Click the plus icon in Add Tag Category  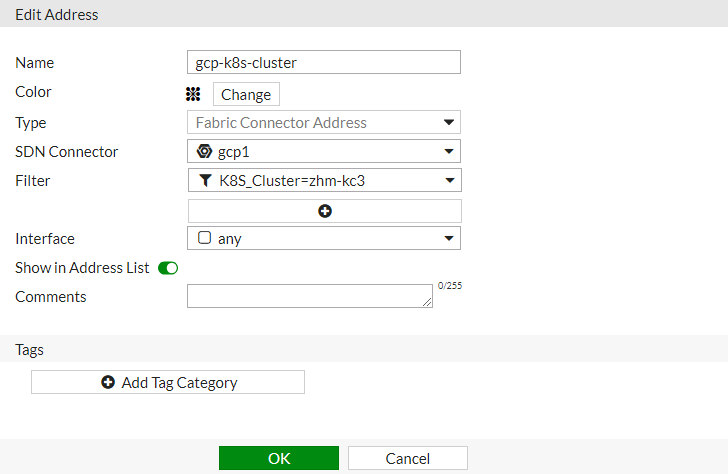pyautogui.click(x=108, y=382)
